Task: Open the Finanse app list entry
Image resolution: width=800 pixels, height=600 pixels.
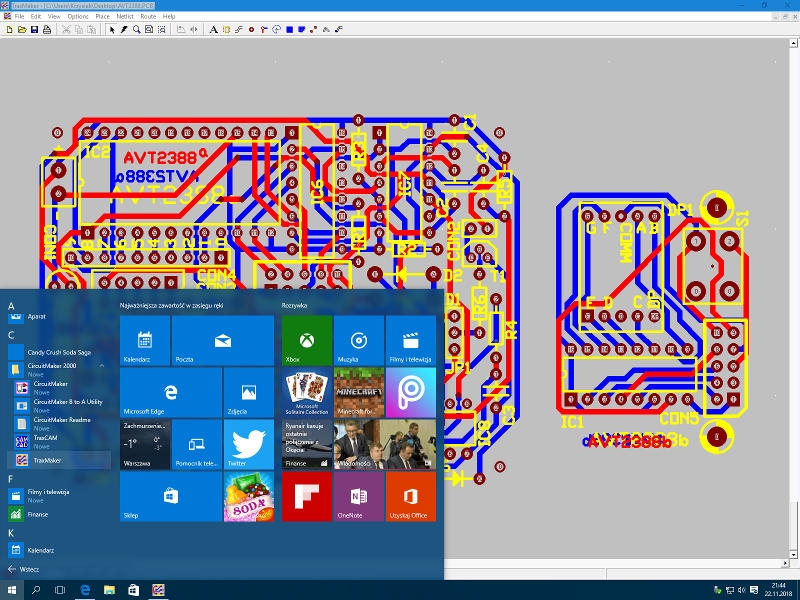Action: coord(59,514)
